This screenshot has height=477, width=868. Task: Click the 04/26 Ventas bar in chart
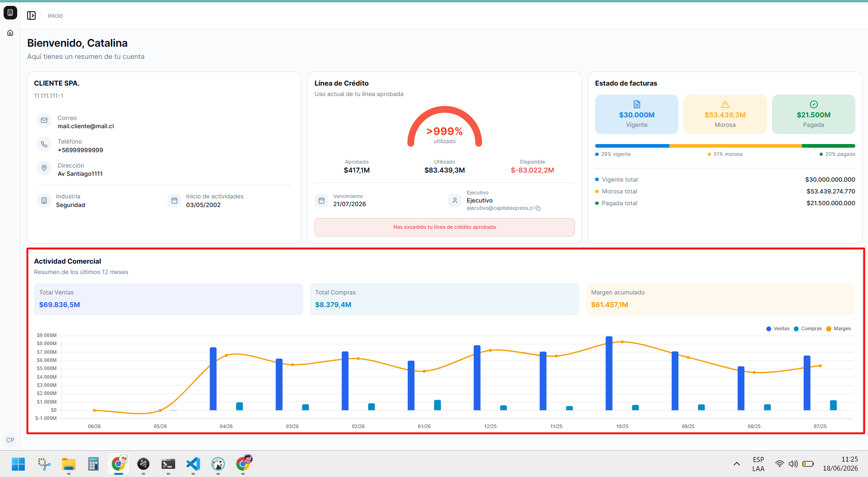tap(213, 379)
